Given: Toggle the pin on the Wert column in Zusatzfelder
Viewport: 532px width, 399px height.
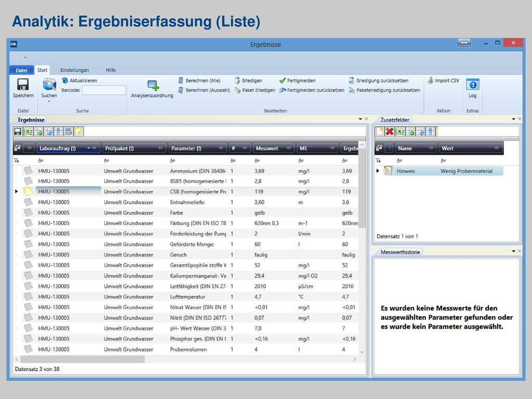Looking at the screenshot, I should (497, 148).
